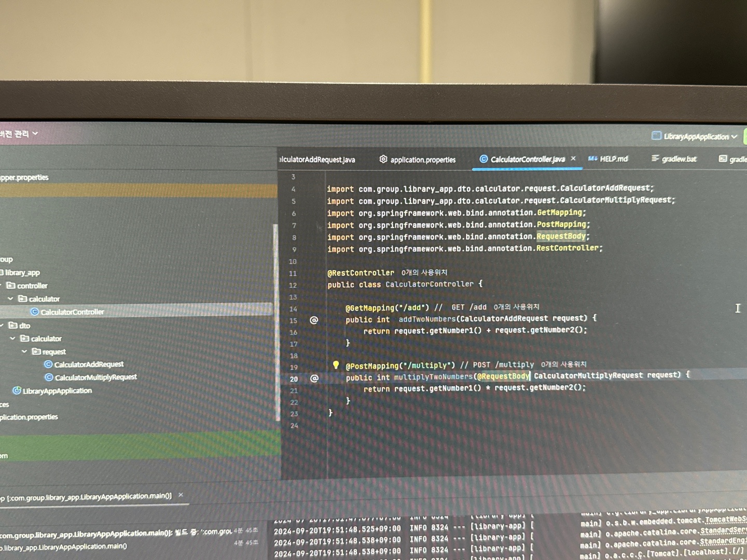Screen dimensions: 747x560
Task: Select application.properties in project tree
Action: coord(29,417)
